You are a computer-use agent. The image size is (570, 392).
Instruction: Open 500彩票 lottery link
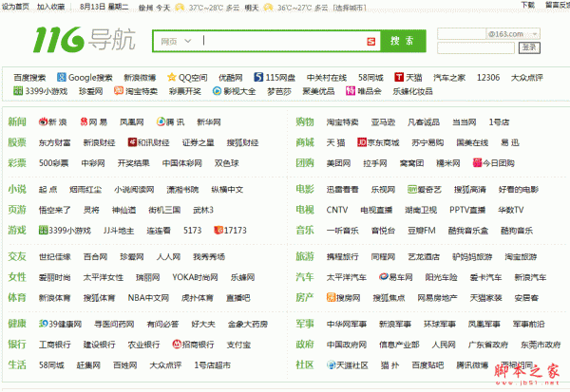pos(53,163)
